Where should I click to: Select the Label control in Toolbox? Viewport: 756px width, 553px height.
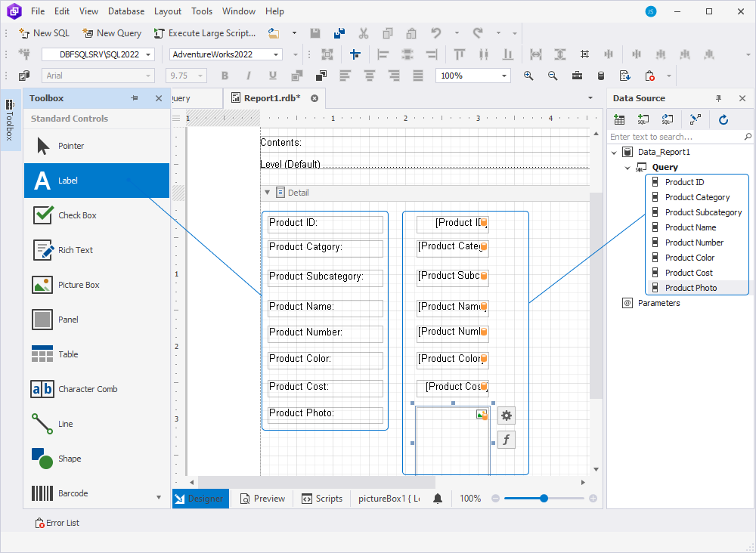pyautogui.click(x=97, y=181)
